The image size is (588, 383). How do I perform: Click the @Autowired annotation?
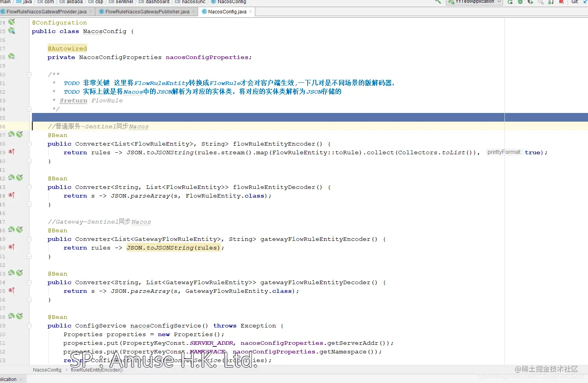[x=67, y=48]
